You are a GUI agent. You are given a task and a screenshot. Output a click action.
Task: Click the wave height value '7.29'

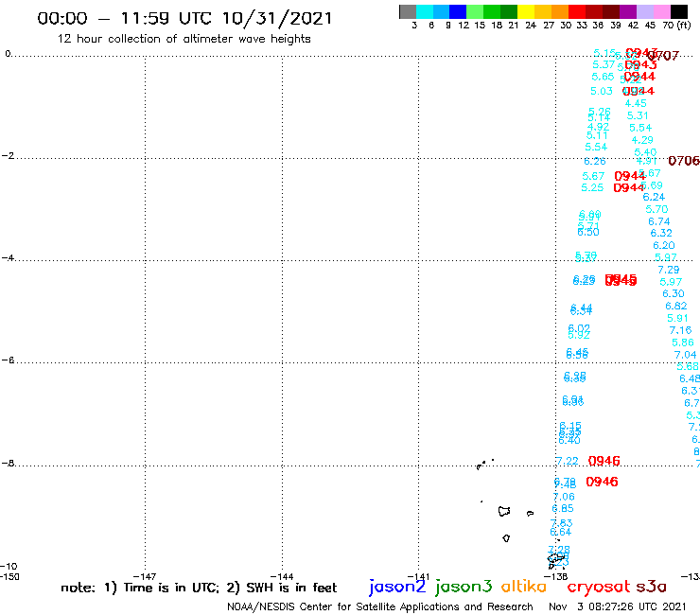pyautogui.click(x=668, y=270)
